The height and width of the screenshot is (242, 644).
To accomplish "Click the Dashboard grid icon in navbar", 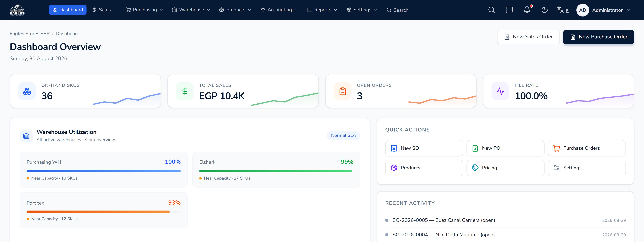I will (55, 10).
